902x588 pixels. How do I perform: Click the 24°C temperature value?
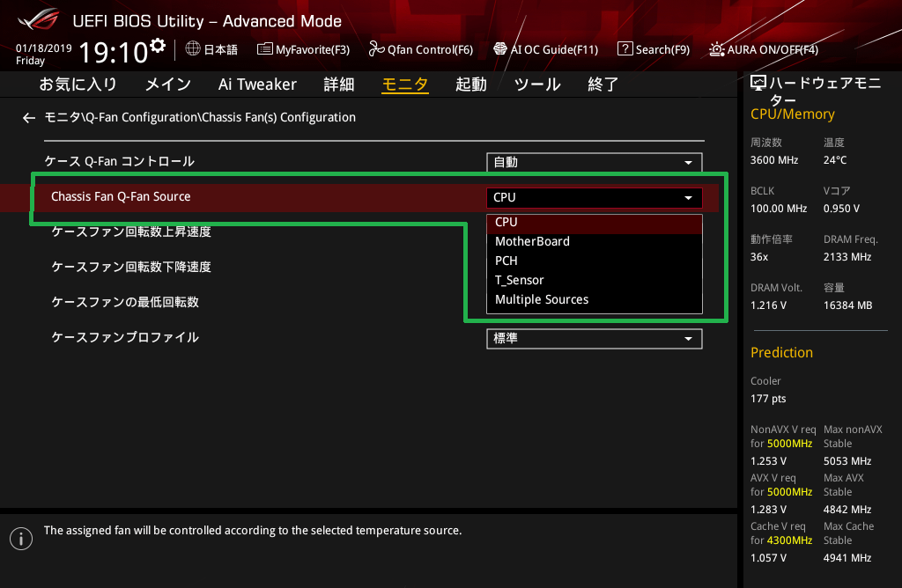835,160
